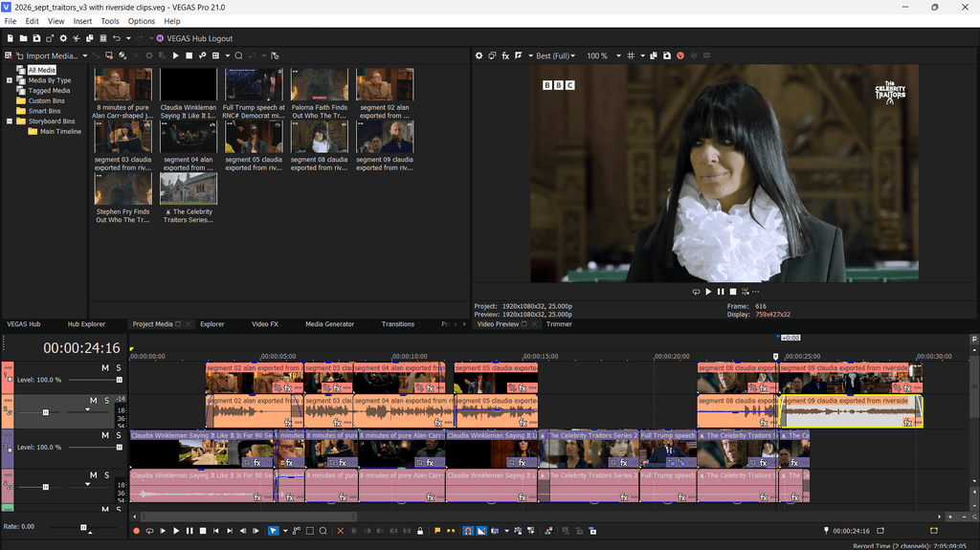Select the Normal Edit tool
This screenshot has height=550, width=980.
pyautogui.click(x=273, y=531)
